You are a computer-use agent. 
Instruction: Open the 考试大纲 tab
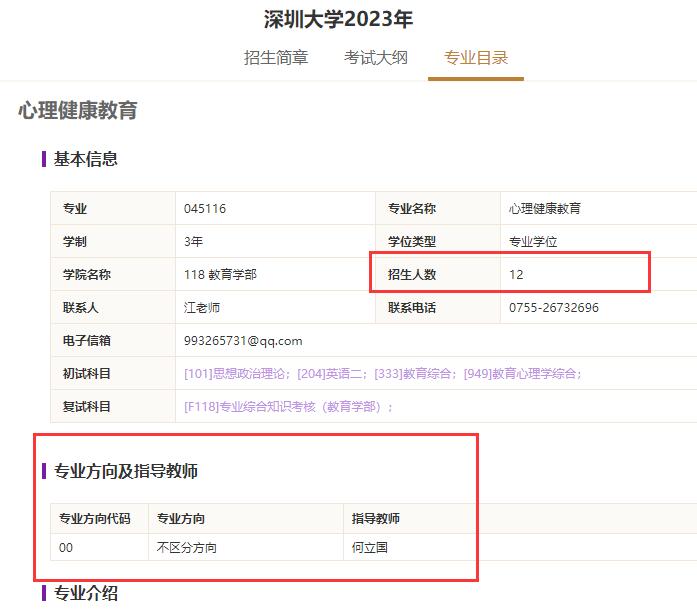[376, 58]
